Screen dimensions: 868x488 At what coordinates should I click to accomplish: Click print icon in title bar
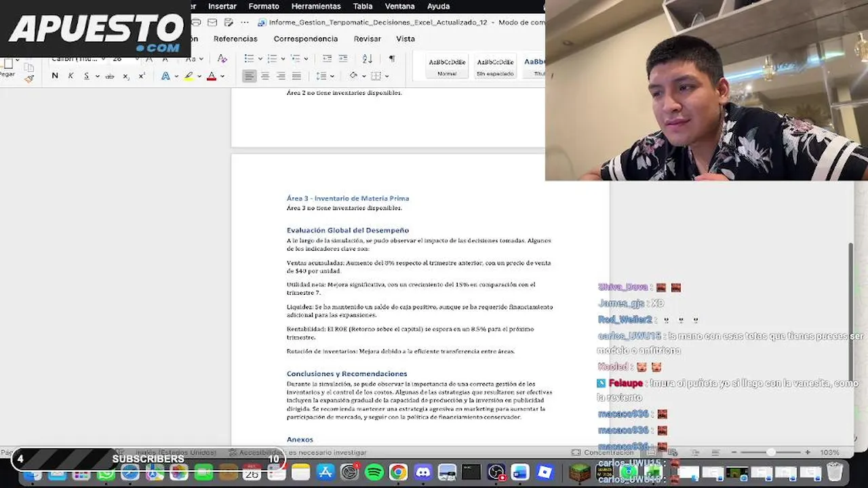[x=196, y=22]
